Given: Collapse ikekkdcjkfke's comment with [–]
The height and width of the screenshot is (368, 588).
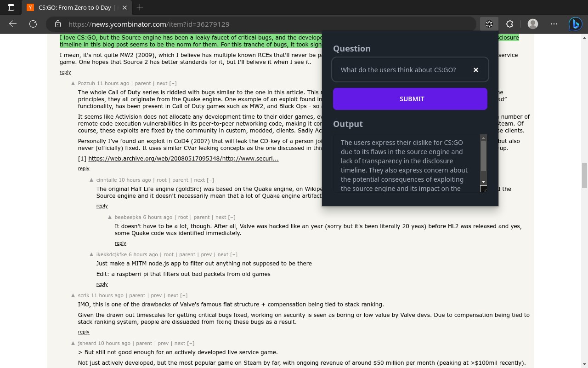Looking at the screenshot, I should [233, 254].
